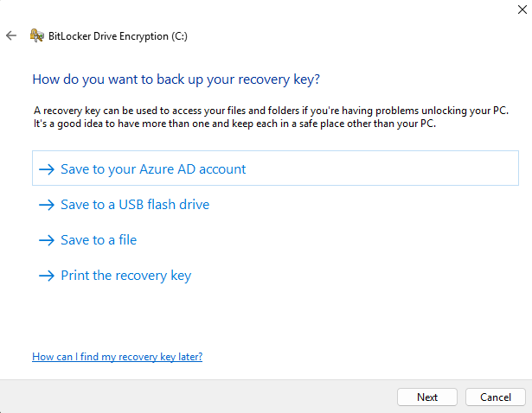Image resolution: width=532 pixels, height=413 pixels.
Task: Pick the Save to a file option
Action: (x=99, y=240)
